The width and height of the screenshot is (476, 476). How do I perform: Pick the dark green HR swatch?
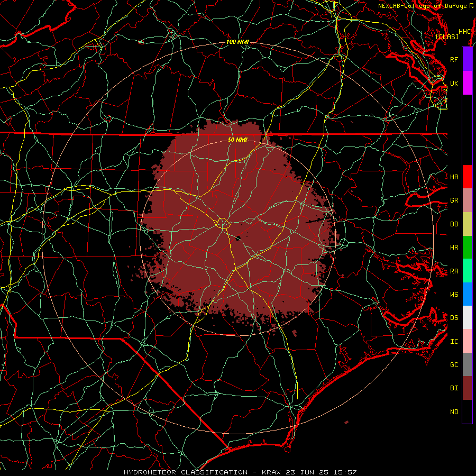point(467,247)
